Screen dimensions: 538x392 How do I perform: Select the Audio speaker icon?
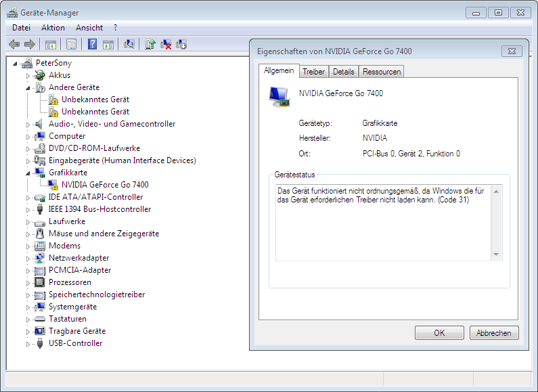[x=39, y=124]
